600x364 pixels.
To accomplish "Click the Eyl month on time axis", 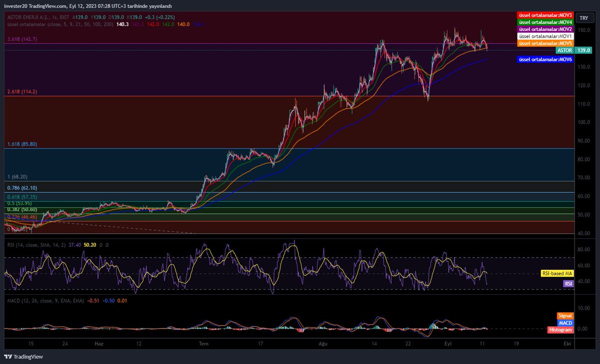I will 447,344.
